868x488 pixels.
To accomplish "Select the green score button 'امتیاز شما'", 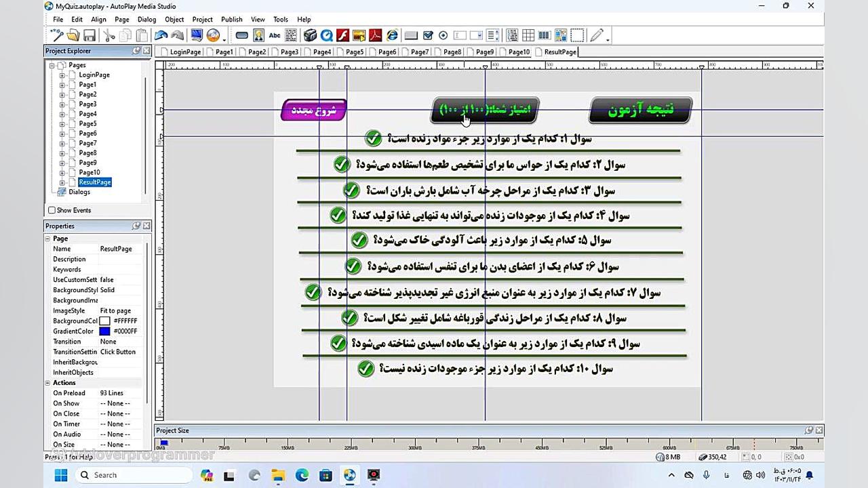I will point(485,110).
